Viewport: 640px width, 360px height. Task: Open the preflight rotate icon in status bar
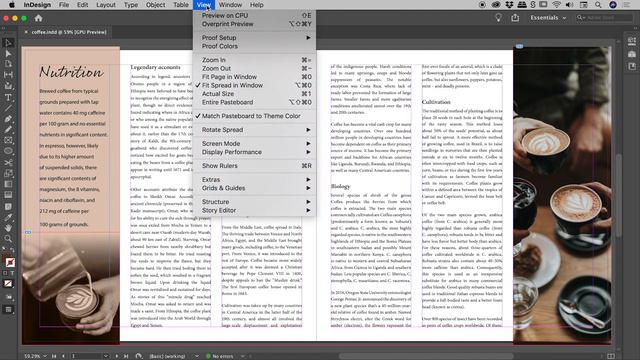[139, 356]
